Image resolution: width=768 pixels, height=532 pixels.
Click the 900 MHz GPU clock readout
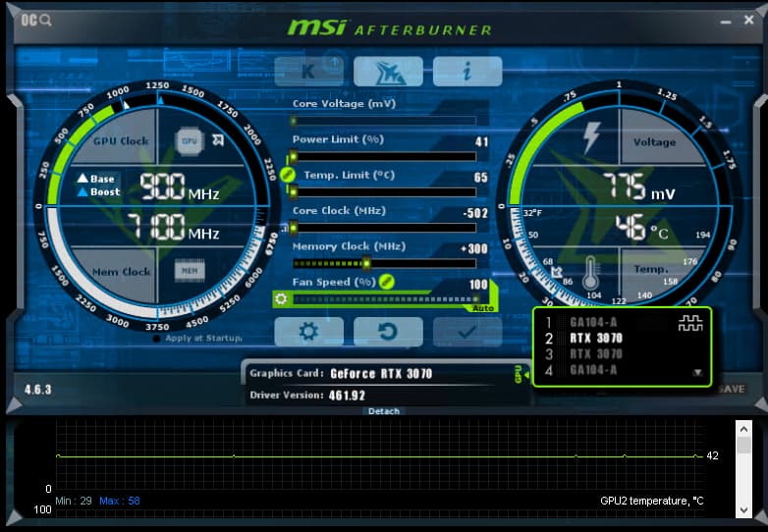point(180,187)
